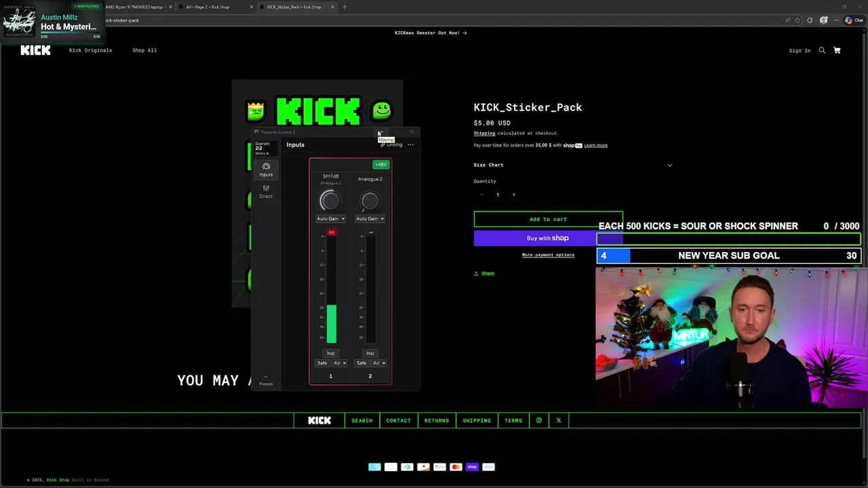Image resolution: width=868 pixels, height=488 pixels.
Task: Click the Share button
Action: (484, 273)
